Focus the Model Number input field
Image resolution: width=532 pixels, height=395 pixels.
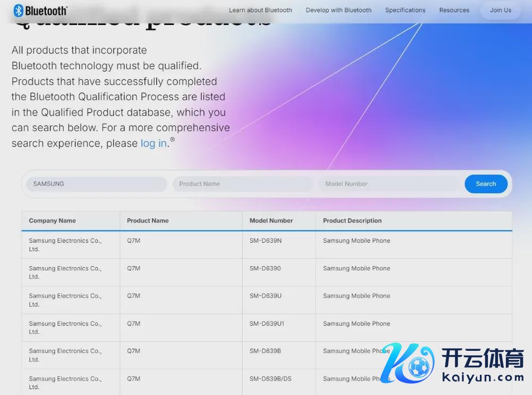coord(388,184)
